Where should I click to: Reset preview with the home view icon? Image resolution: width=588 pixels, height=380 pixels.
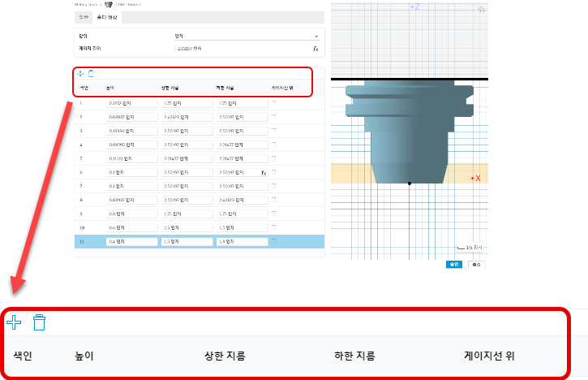click(481, 10)
